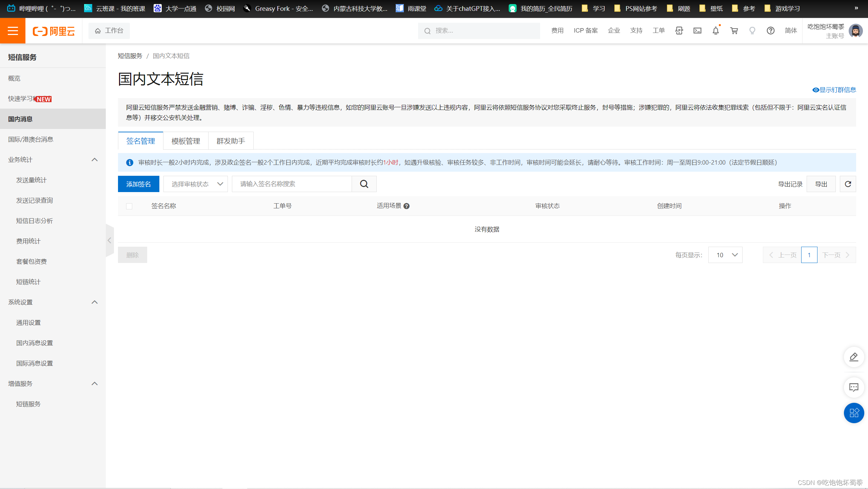The width and height of the screenshot is (868, 489).
Task: Open the feedback pencil floating button
Action: pos(853,357)
